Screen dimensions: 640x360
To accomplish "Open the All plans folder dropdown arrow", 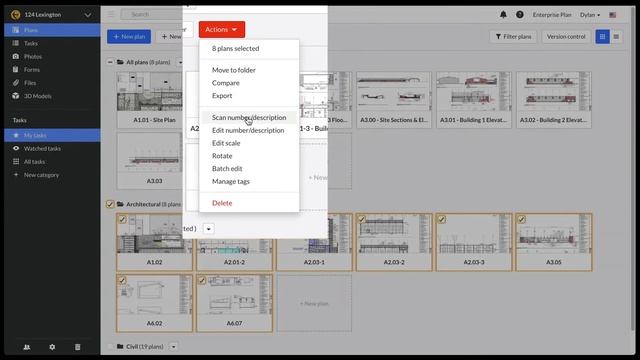I will click(x=180, y=62).
